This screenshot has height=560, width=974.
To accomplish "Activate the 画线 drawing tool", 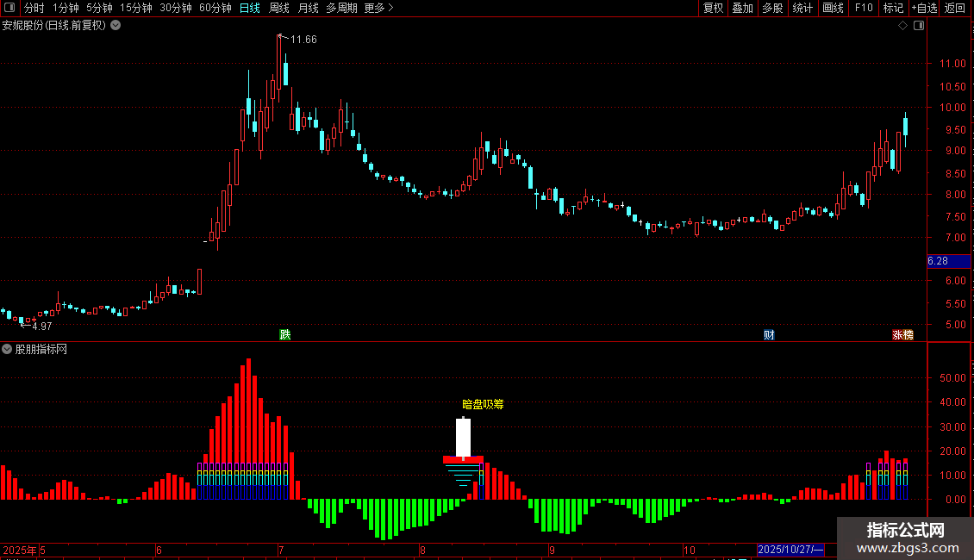I will 833,8.
